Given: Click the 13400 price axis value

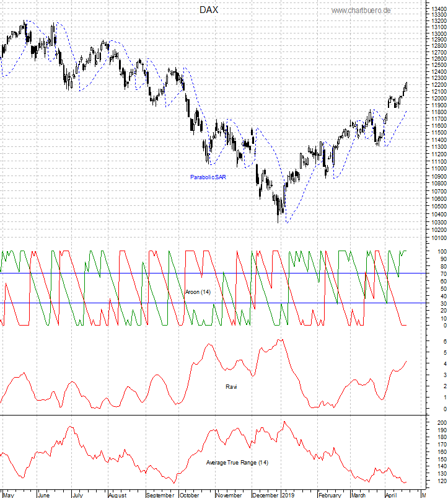Looking at the screenshot, I should 439,9.
